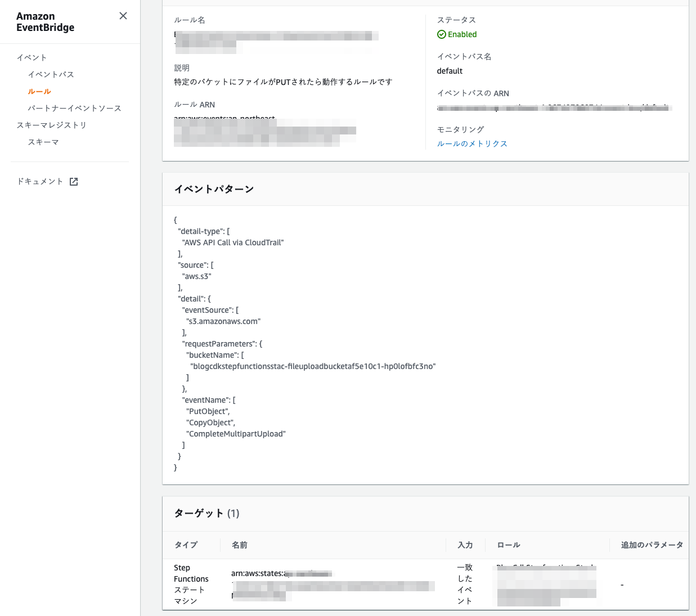This screenshot has height=616, width=696.
Task: Go to イベントバス in the sidebar
Action: [51, 74]
